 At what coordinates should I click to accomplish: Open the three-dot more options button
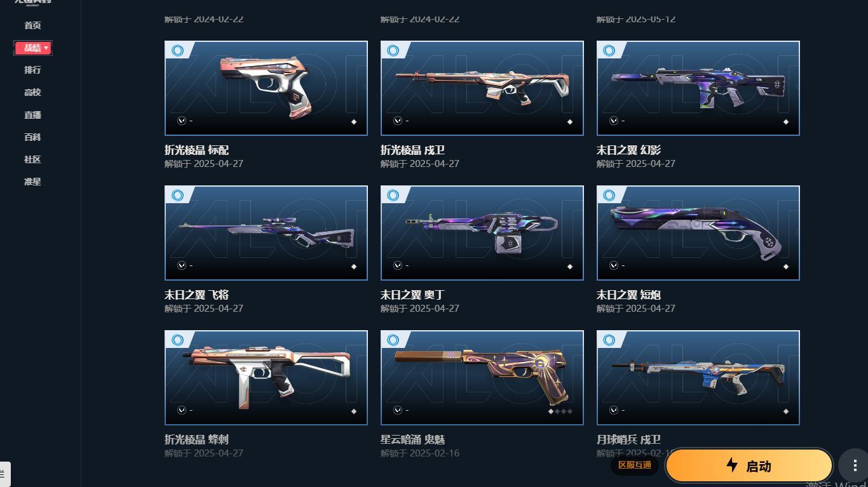(x=853, y=465)
